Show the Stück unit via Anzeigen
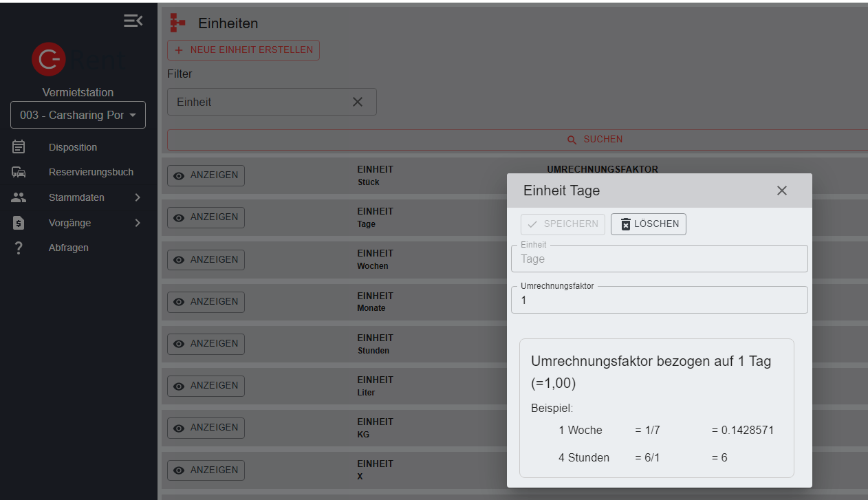Viewport: 868px width, 500px height. (206, 175)
